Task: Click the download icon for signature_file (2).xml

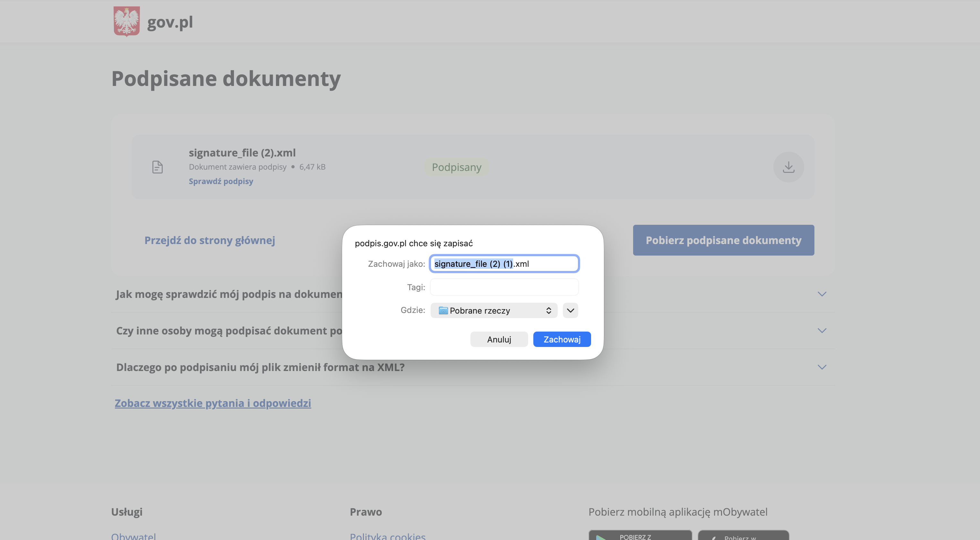Action: pos(788,167)
